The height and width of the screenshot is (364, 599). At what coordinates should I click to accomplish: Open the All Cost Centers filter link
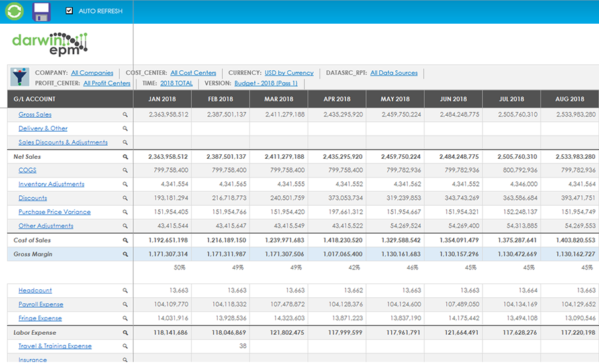[193, 73]
